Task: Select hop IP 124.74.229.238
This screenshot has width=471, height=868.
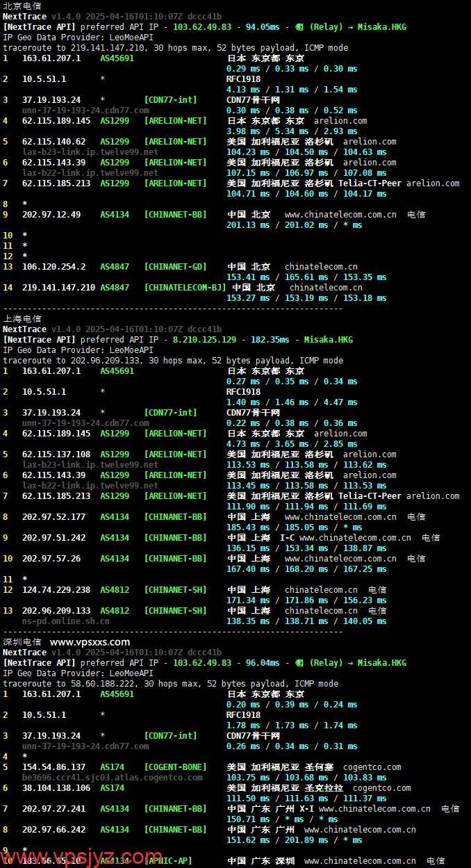Action: tap(56, 589)
